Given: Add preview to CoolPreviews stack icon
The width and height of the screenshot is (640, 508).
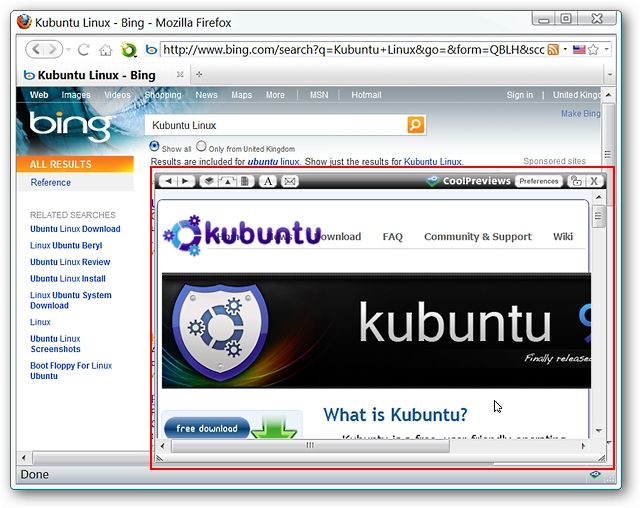Looking at the screenshot, I should [x=209, y=181].
